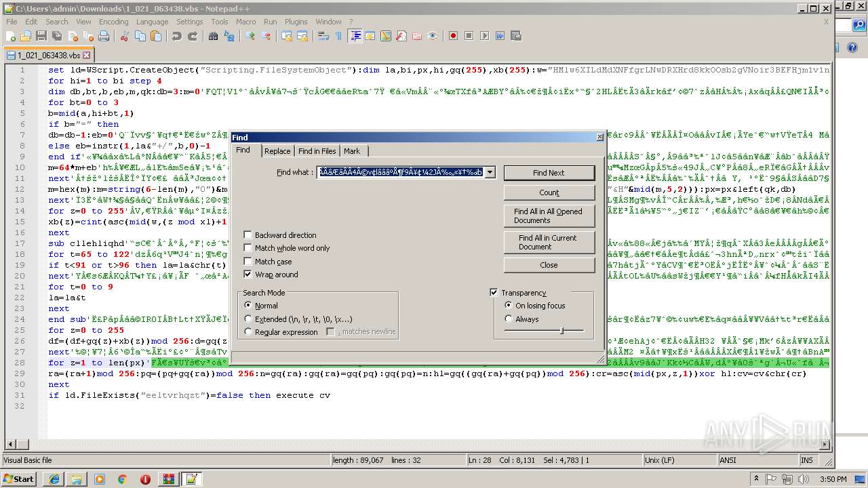Click the Find Next button

549,173
